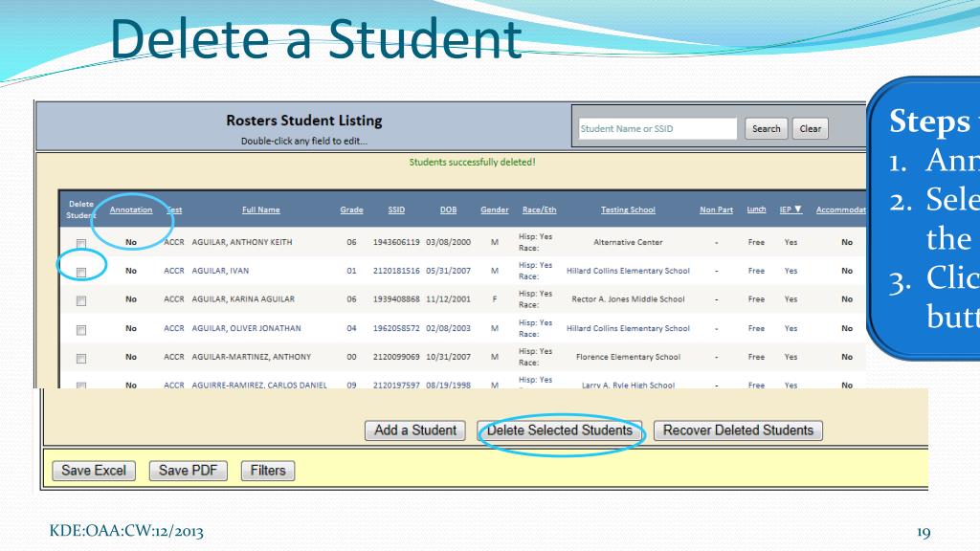Click the Florence Elementary School cell
The image size is (980, 551).
click(628, 358)
